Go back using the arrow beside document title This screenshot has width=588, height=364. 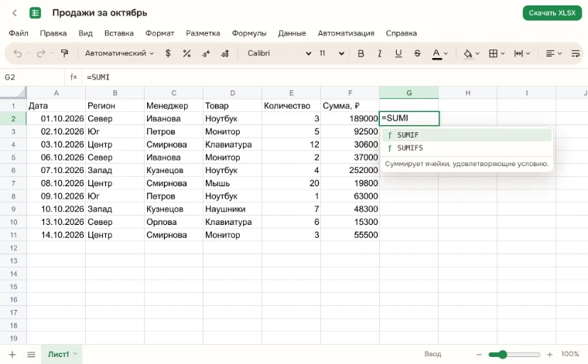tap(15, 13)
